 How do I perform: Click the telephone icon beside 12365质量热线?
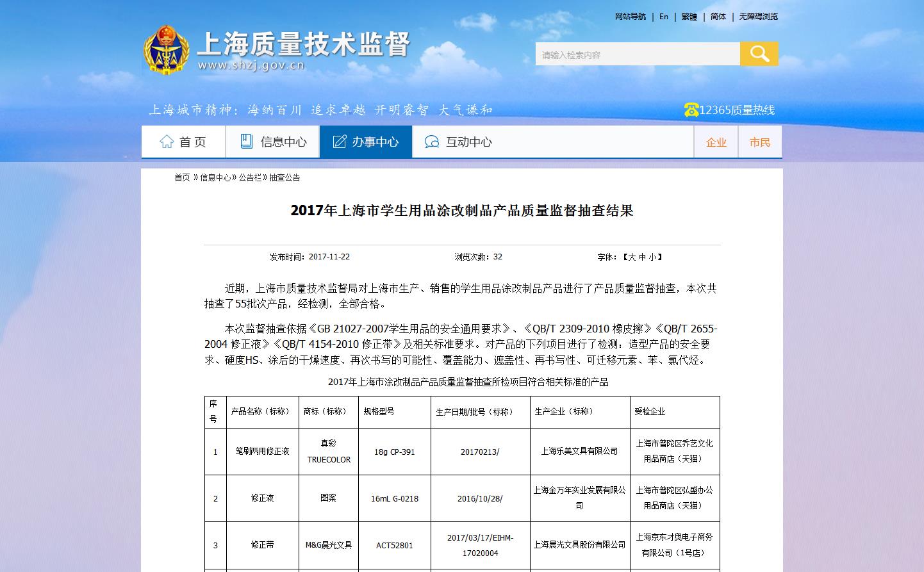click(691, 110)
